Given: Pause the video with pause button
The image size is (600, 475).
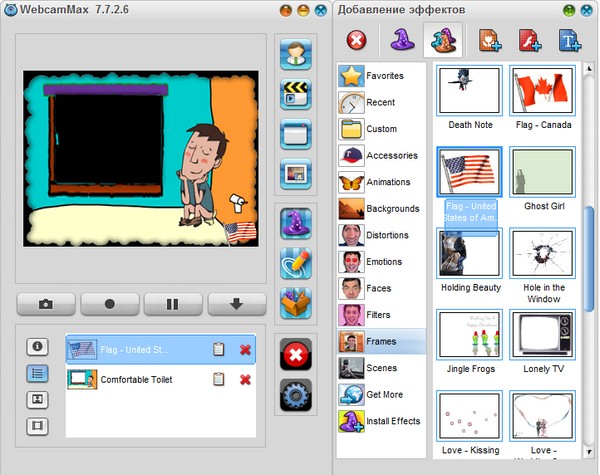Looking at the screenshot, I should pyautogui.click(x=173, y=304).
